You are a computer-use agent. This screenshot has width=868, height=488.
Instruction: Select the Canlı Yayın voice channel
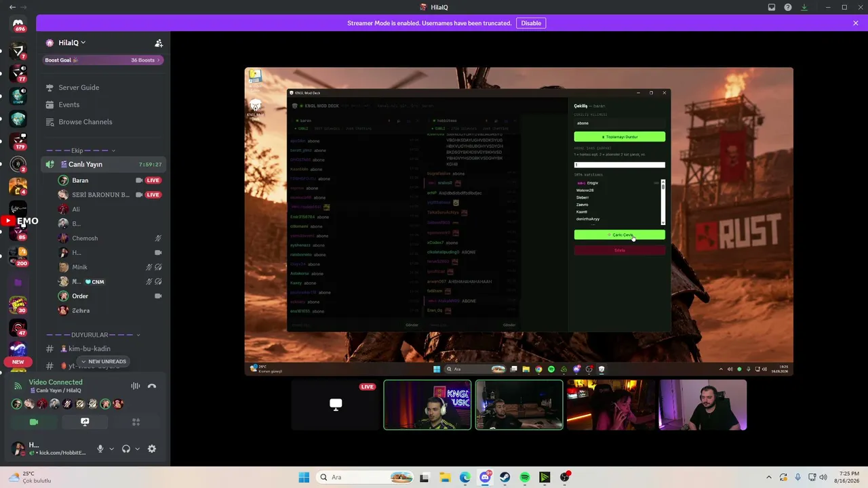(x=102, y=164)
